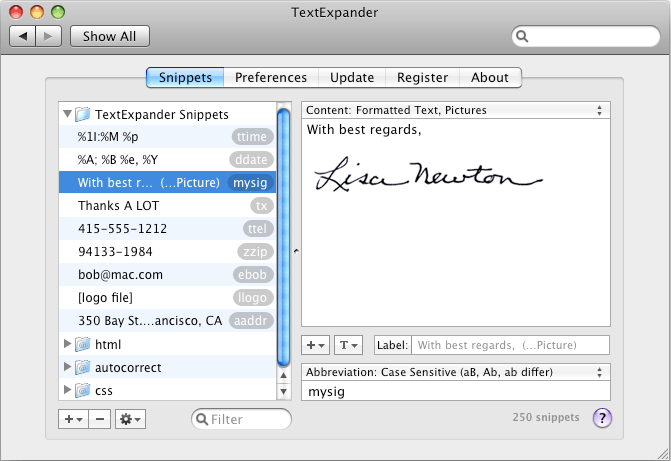The width and height of the screenshot is (671, 461).
Task: Select the Thanks A LOT snippet
Action: pos(167,205)
